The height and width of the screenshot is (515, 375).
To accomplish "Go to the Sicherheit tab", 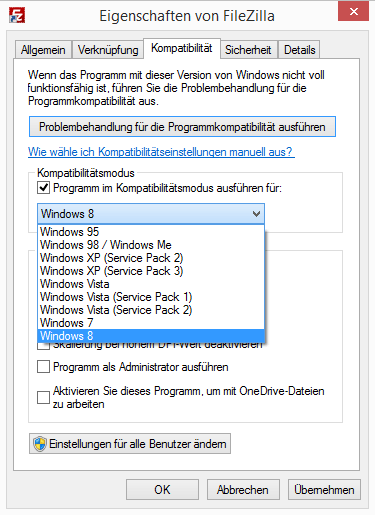I will [248, 50].
